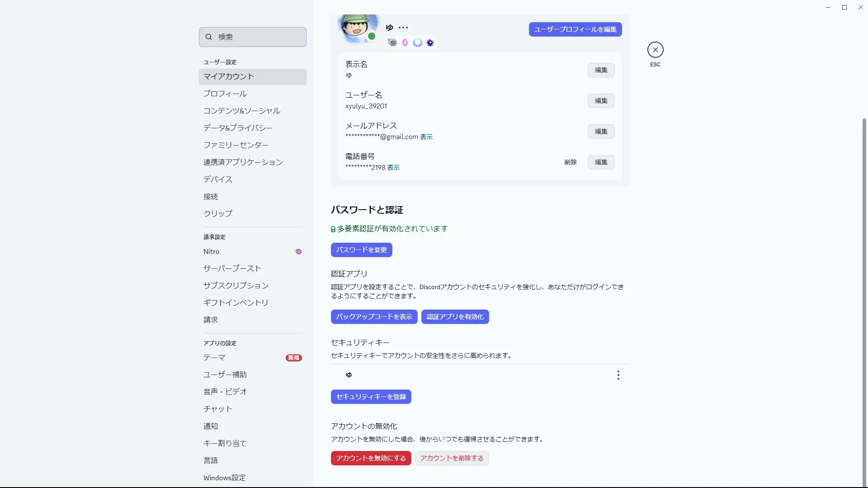
Task: Click パスワードを変更 button
Action: 361,250
